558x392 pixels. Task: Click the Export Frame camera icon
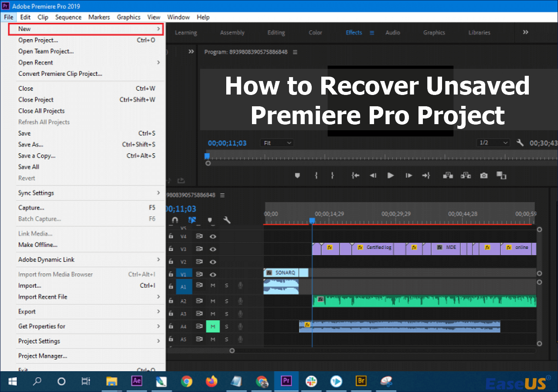(484, 176)
